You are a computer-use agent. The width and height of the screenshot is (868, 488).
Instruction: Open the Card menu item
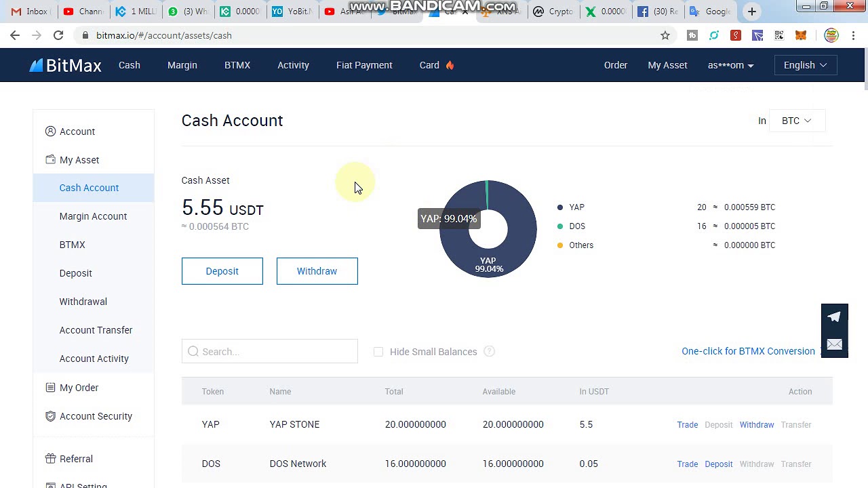point(429,65)
